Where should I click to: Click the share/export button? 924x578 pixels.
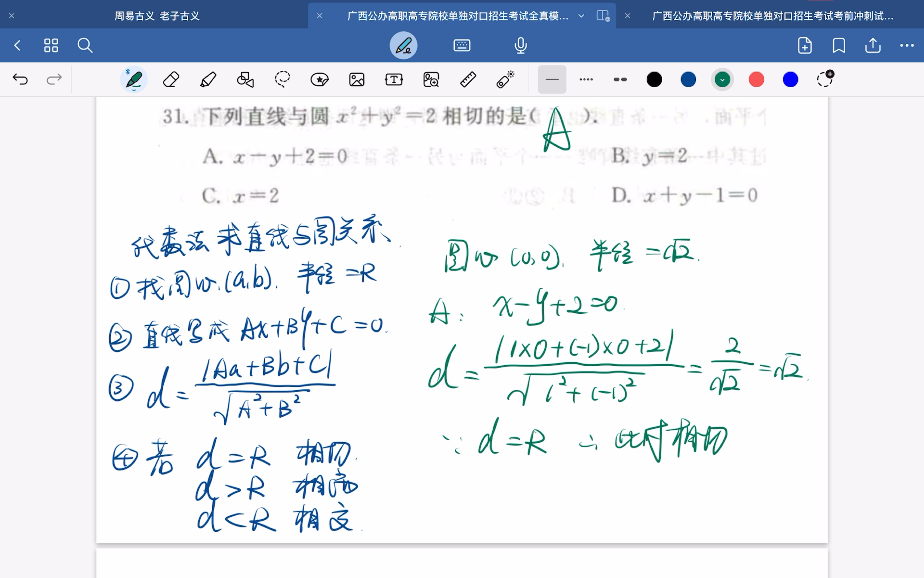[x=873, y=46]
